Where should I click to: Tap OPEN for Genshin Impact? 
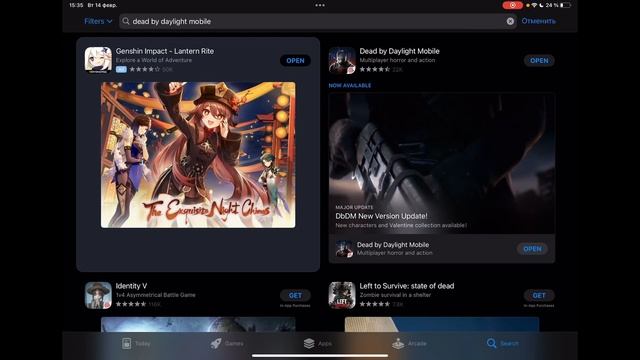pos(295,60)
